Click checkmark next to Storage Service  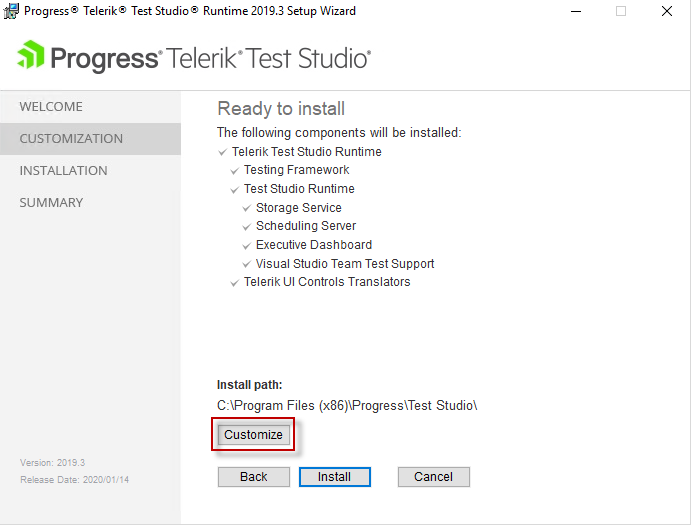[x=246, y=208]
